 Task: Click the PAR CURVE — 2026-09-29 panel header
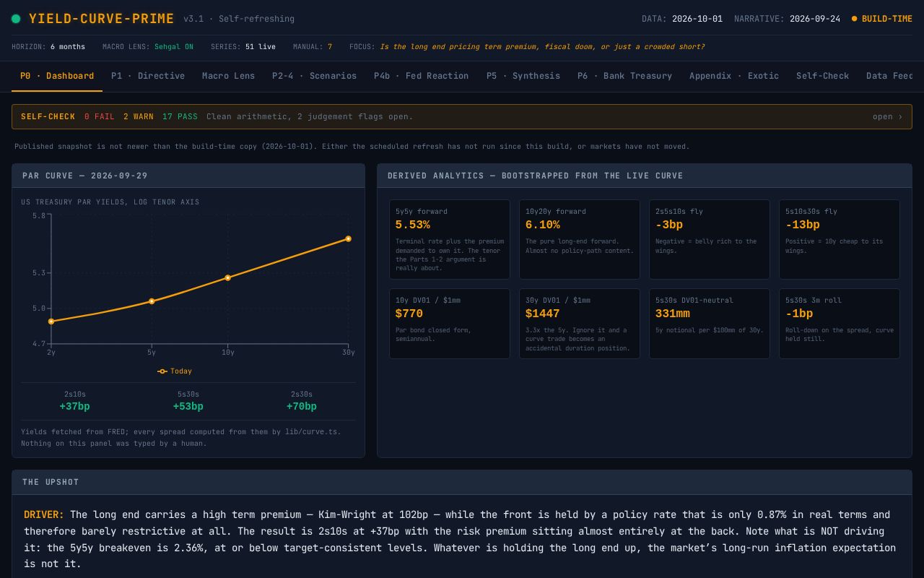click(x=188, y=176)
